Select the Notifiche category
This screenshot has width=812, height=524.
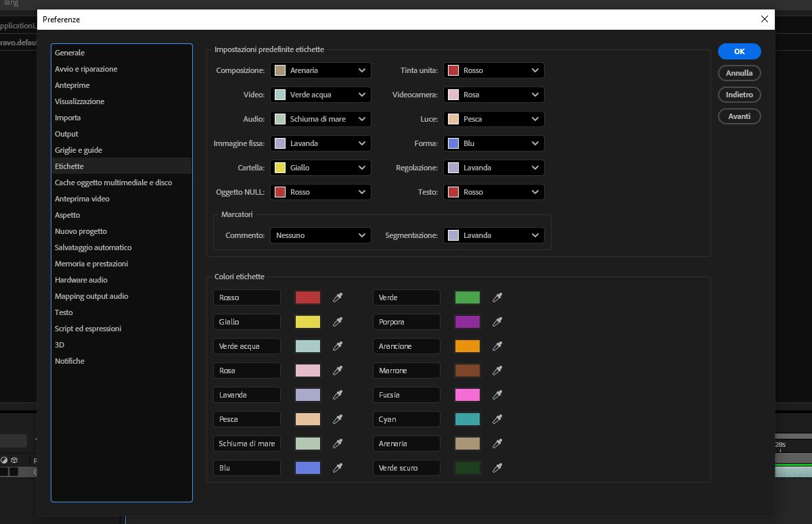122,361
